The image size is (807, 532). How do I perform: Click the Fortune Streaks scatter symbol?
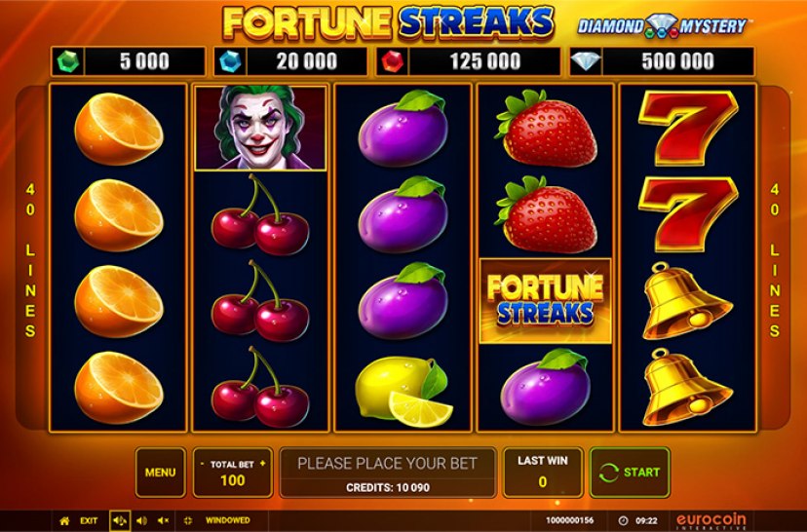pos(546,300)
